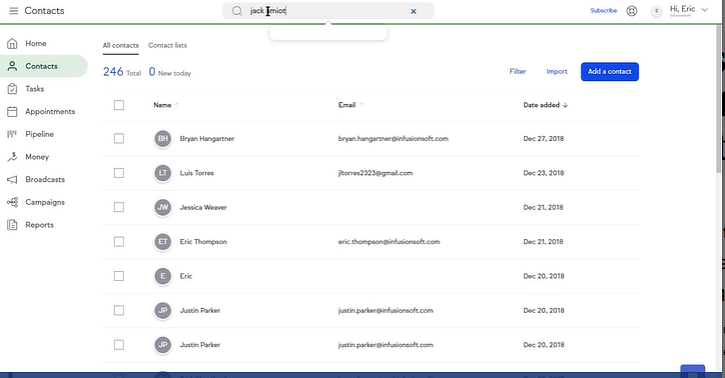The width and height of the screenshot is (725, 378).
Task: Check the Bryan Hangartner row checkbox
Action: 119,138
